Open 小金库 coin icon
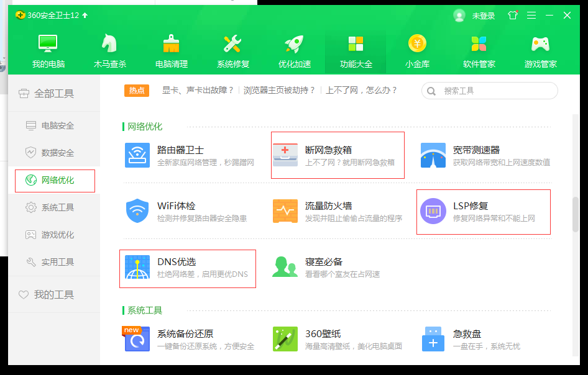The height and width of the screenshot is (375, 588). pyautogui.click(x=417, y=43)
